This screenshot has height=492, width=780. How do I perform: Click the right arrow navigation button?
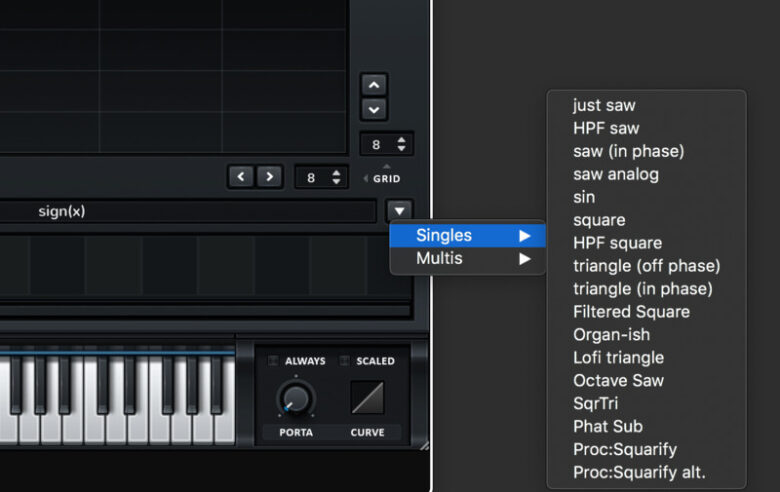pos(269,177)
